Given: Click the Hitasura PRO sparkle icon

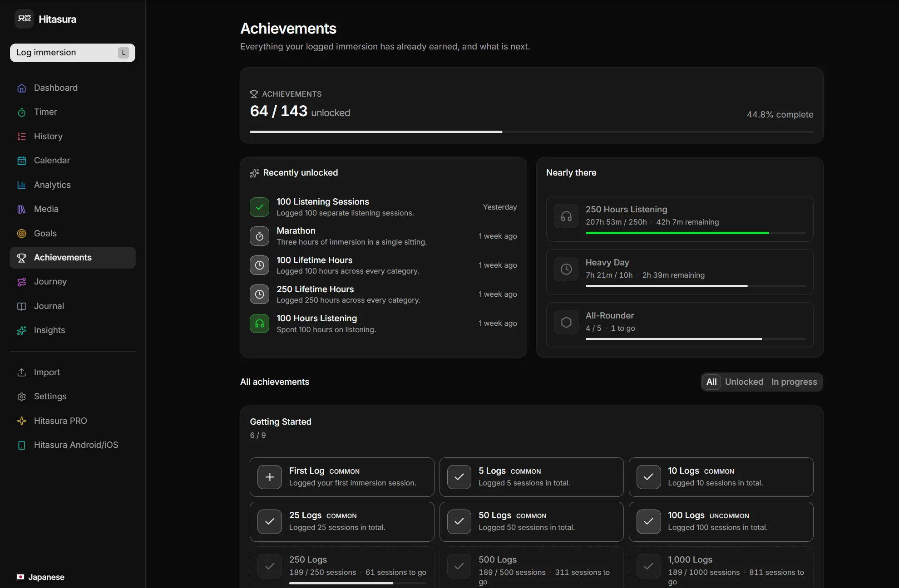Looking at the screenshot, I should [x=21, y=421].
